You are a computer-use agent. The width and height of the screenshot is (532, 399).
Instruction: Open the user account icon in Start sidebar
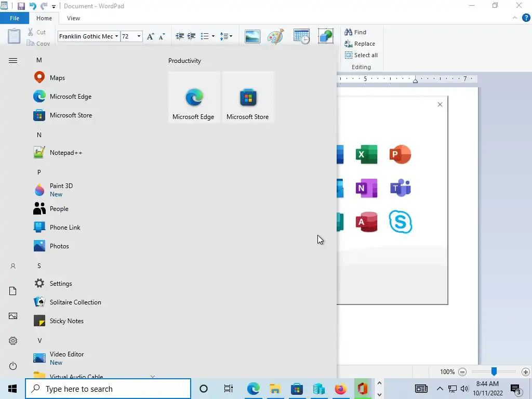coord(13,266)
